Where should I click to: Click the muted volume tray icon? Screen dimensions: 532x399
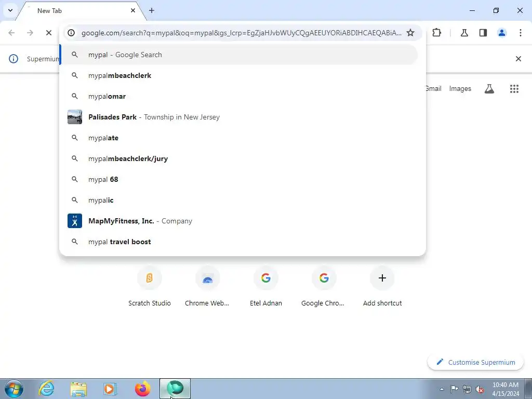(x=480, y=389)
